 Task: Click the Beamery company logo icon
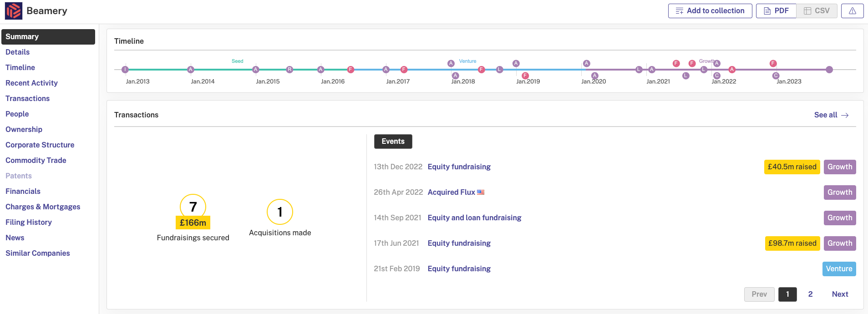14,11
